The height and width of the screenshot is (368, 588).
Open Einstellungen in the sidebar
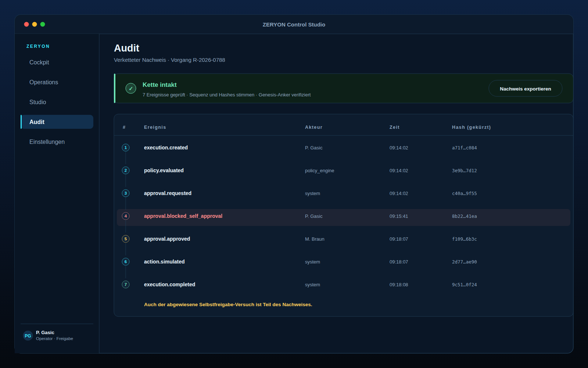57,142
